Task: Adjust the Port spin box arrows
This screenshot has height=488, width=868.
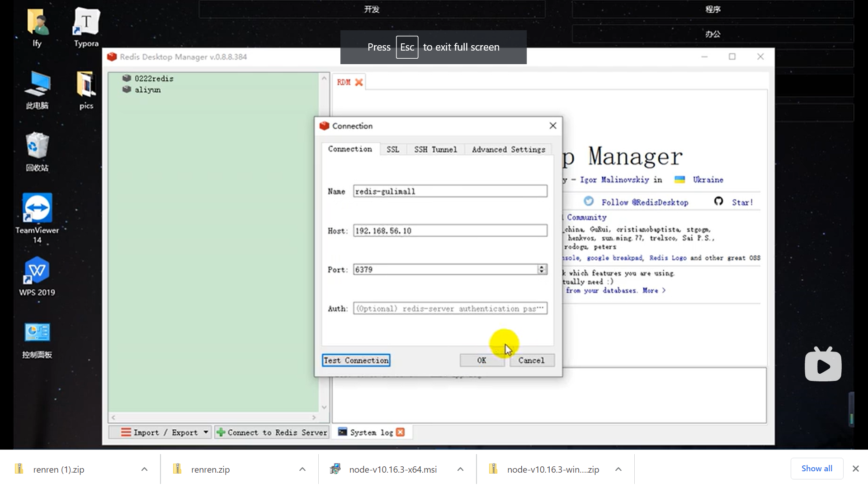Action: pos(542,269)
